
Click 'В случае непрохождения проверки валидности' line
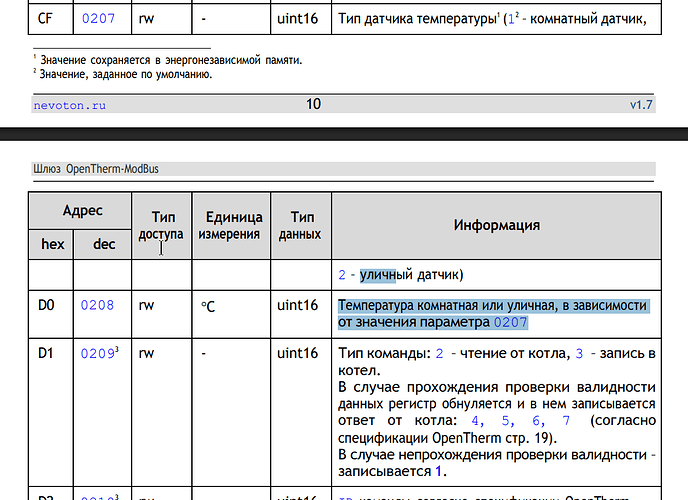492,455
